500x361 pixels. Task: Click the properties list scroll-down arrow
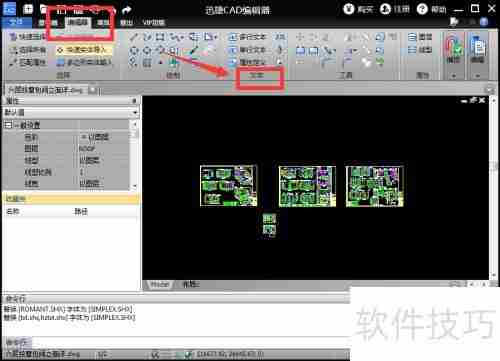click(x=135, y=186)
